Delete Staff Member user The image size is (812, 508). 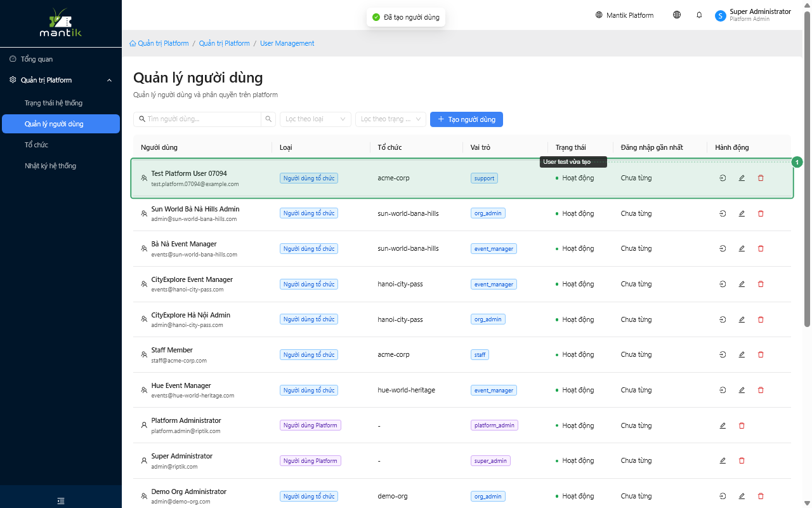761,354
